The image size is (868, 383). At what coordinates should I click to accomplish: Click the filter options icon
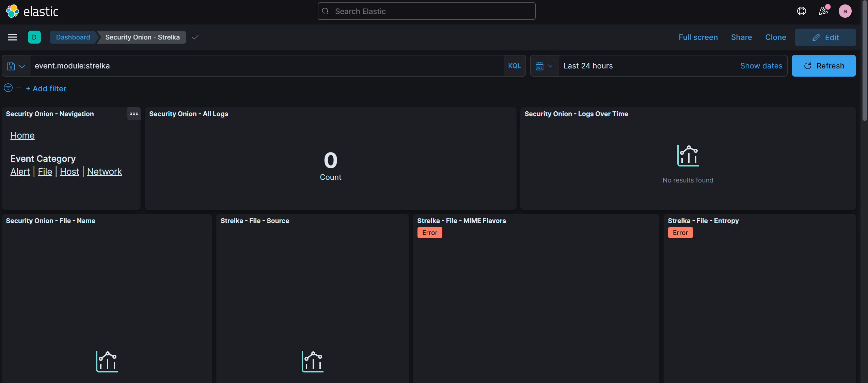(8, 88)
